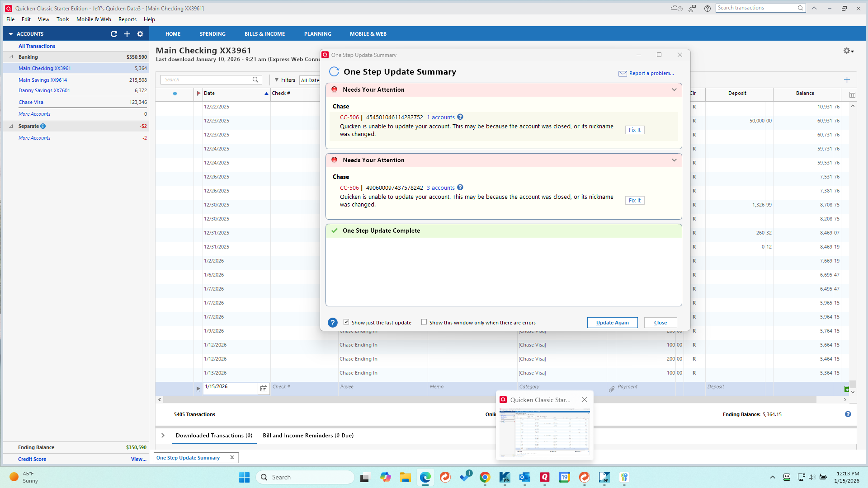Switch to the Bills & Income tab

point(264,34)
